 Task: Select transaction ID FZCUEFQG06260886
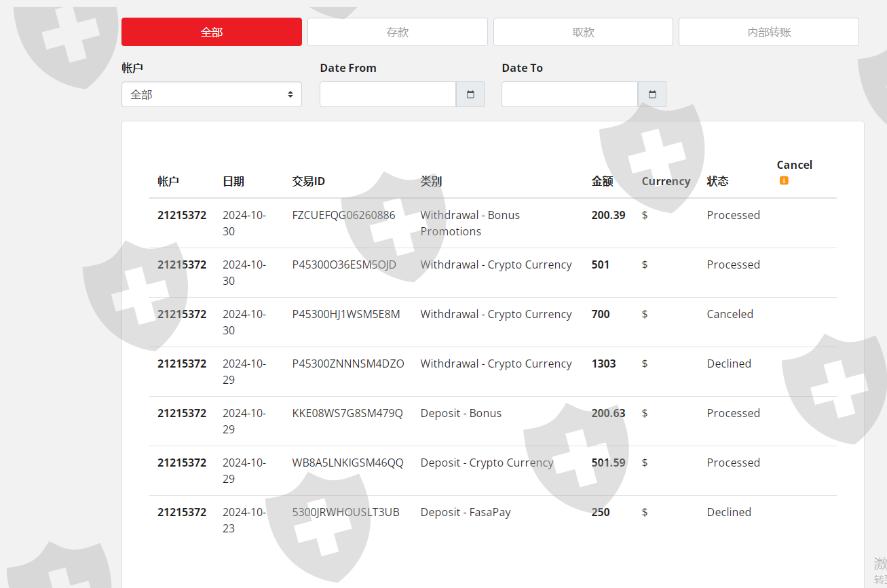click(x=343, y=215)
